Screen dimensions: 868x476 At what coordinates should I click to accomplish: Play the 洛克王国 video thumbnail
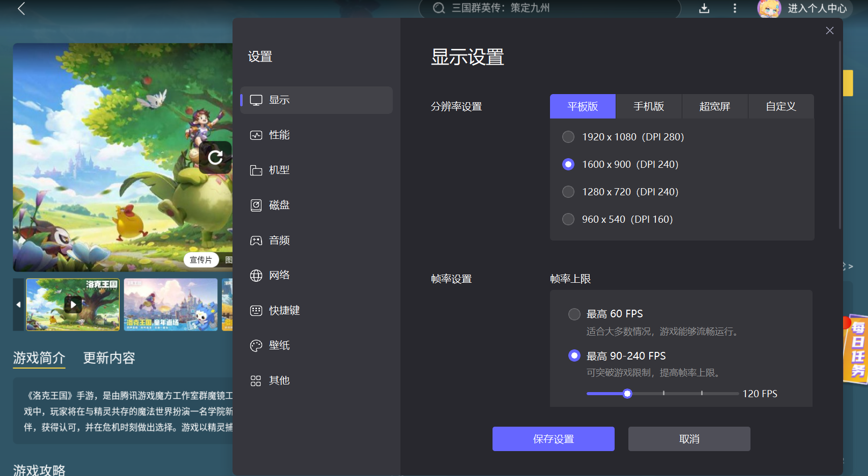pyautogui.click(x=73, y=304)
